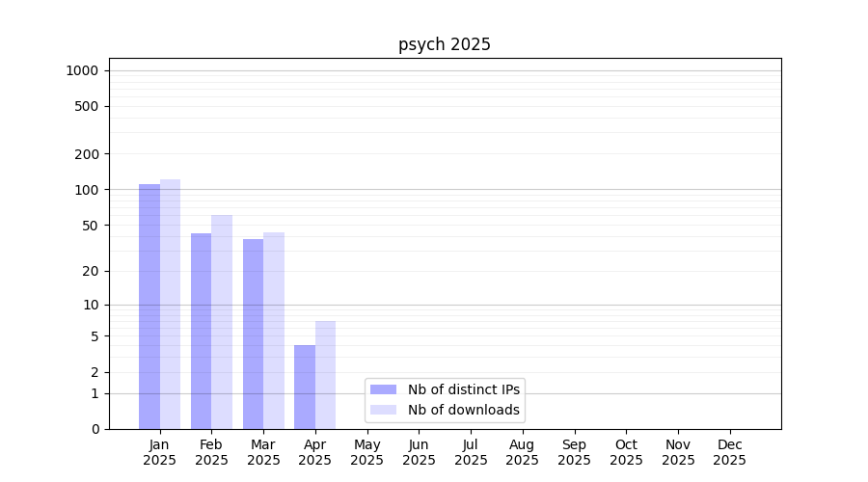This screenshot has width=868, height=482.
Task: Click the 'Sep 2025' x-axis label
Action: 574,452
